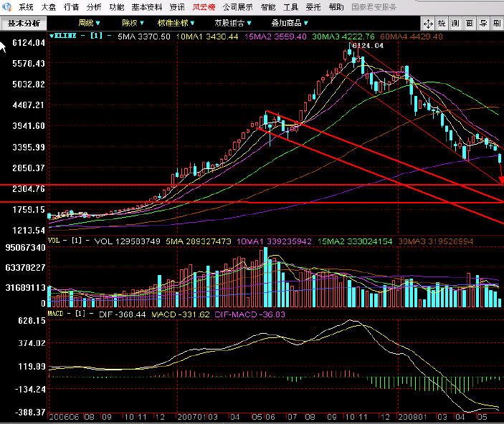Expand the 双股组合 dropdown
The height and width of the screenshot is (424, 504).
coord(230,23)
